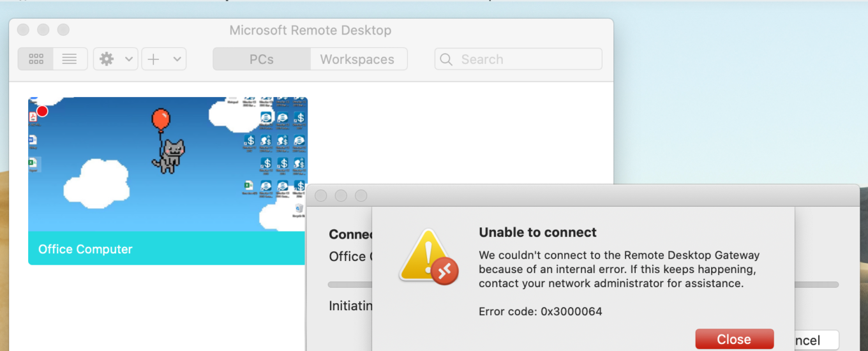Select the PCs tab
The image size is (868, 351).
click(262, 59)
